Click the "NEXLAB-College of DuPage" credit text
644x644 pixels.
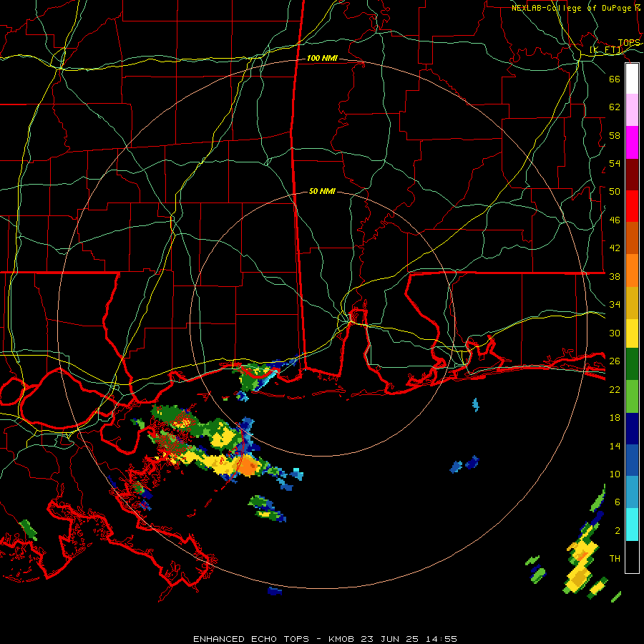tap(571, 8)
